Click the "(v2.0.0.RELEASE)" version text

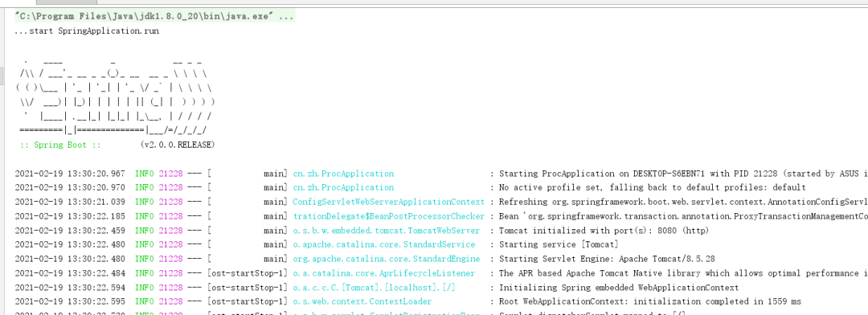tap(178, 145)
